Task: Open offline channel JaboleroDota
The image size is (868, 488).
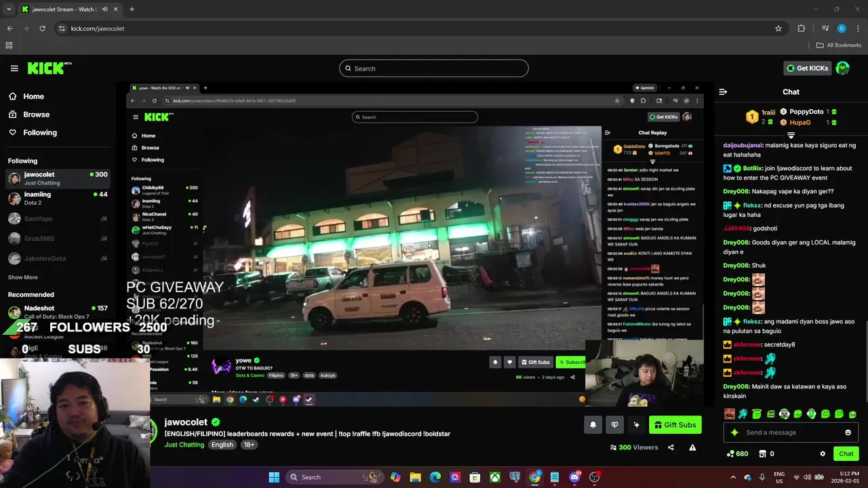Action: click(58, 258)
